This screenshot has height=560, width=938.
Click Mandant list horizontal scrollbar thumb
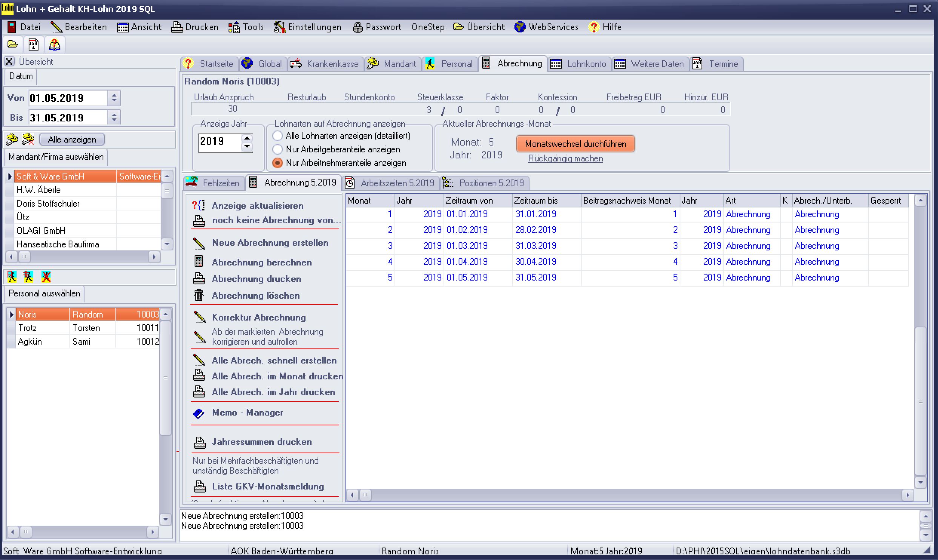click(x=24, y=256)
